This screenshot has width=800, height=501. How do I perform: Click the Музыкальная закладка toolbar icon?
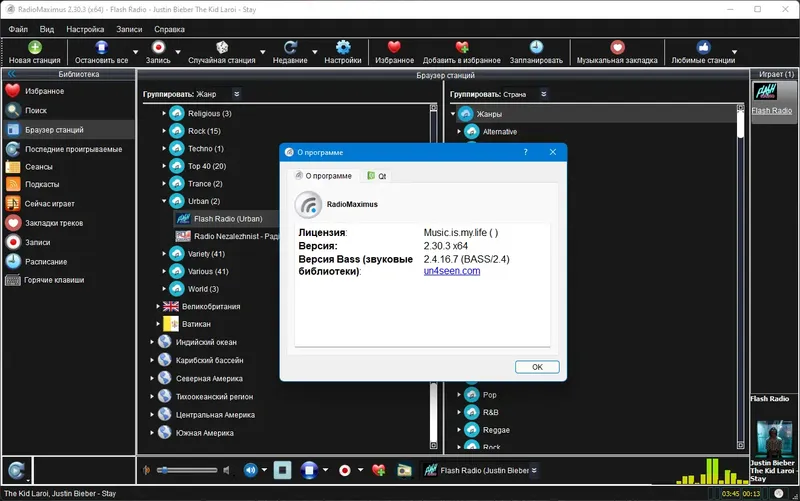click(617, 47)
